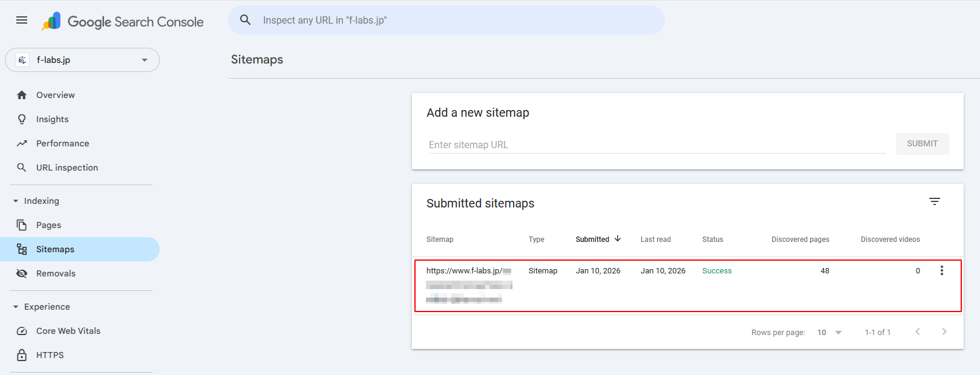Submit the new sitemap
This screenshot has height=375, width=980.
(x=922, y=143)
